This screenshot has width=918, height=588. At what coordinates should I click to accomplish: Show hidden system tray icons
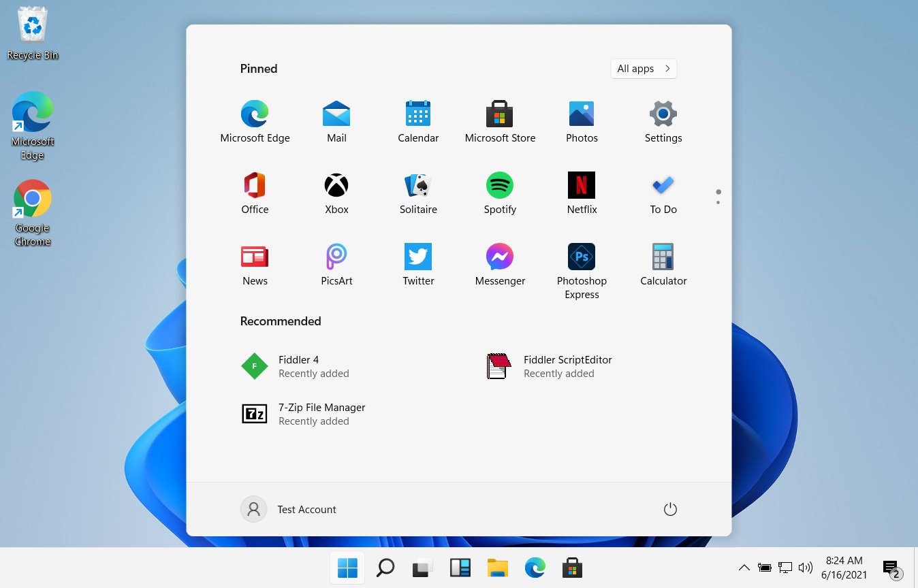click(x=744, y=568)
